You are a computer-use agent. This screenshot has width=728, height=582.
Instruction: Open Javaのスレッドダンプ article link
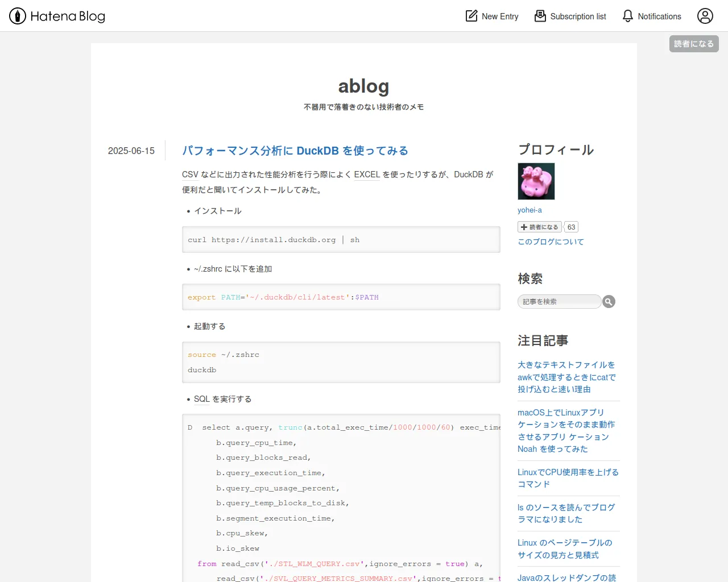pos(566,577)
